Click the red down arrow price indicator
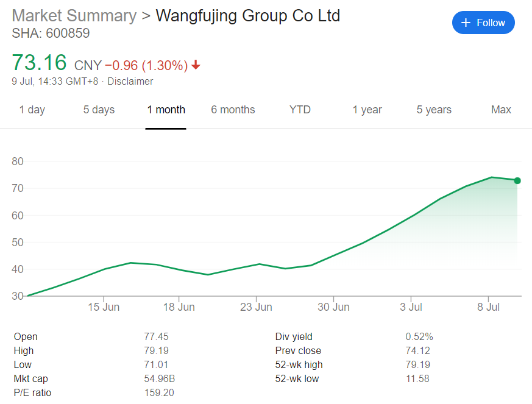Screen dimensions: 532x404 (x=196, y=65)
